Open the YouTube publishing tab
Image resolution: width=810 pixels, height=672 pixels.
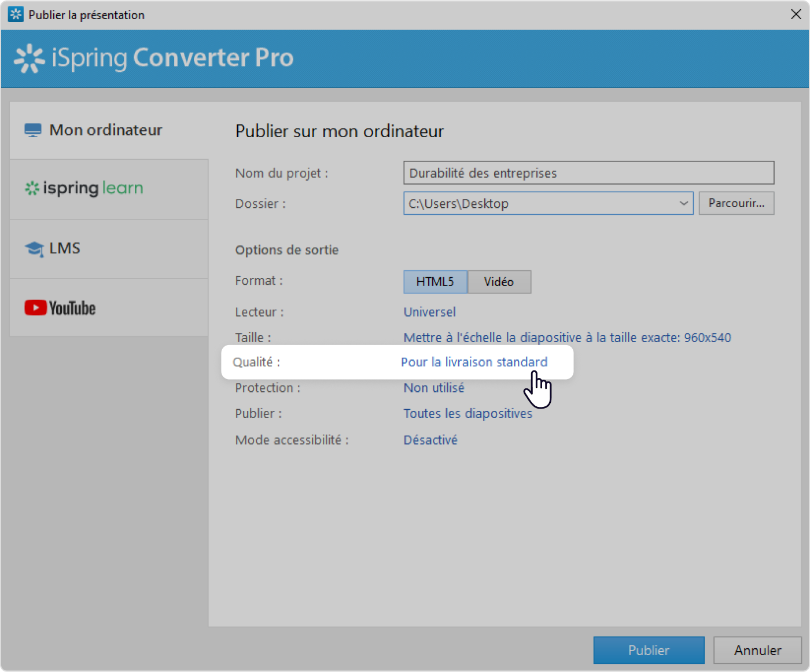[109, 307]
